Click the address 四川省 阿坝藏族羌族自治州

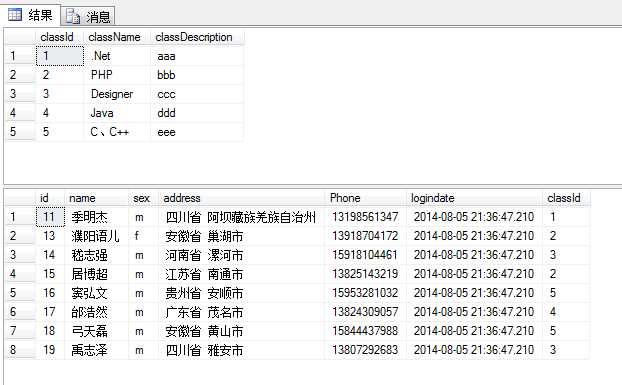tap(241, 217)
